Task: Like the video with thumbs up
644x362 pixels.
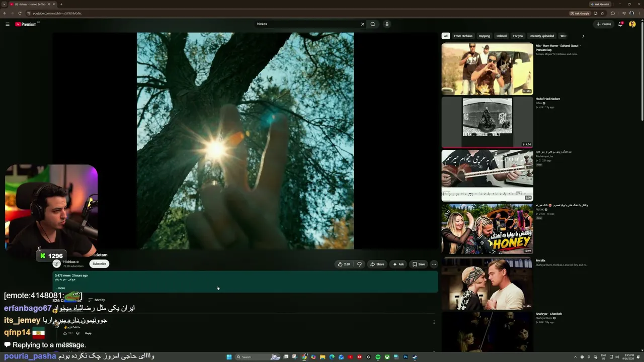Action: pyautogui.click(x=344, y=264)
